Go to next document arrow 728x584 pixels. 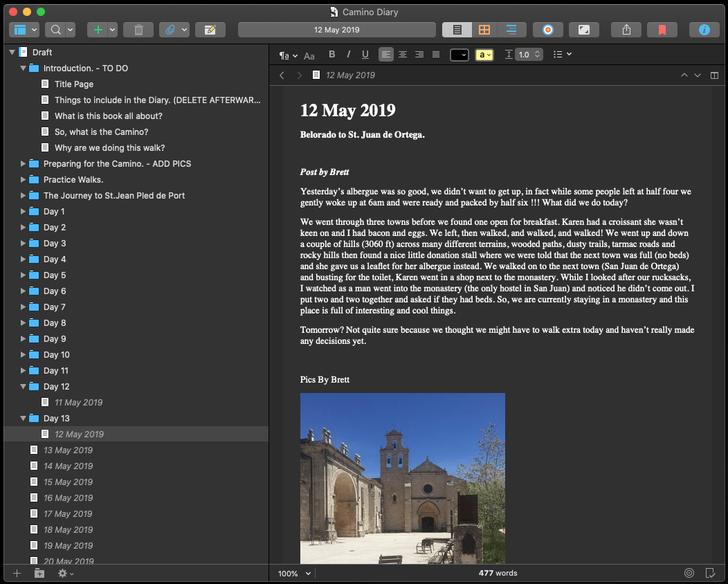pyautogui.click(x=698, y=75)
